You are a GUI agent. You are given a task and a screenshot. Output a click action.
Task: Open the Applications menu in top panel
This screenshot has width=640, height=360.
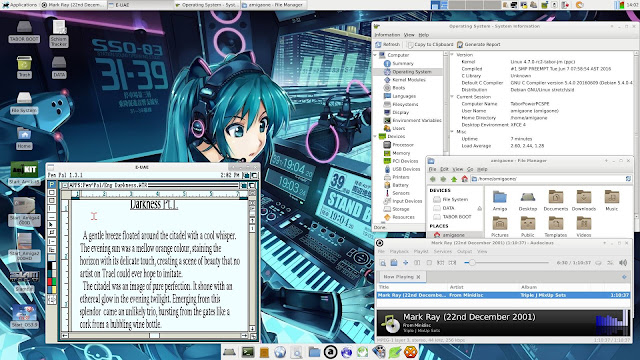19,5
